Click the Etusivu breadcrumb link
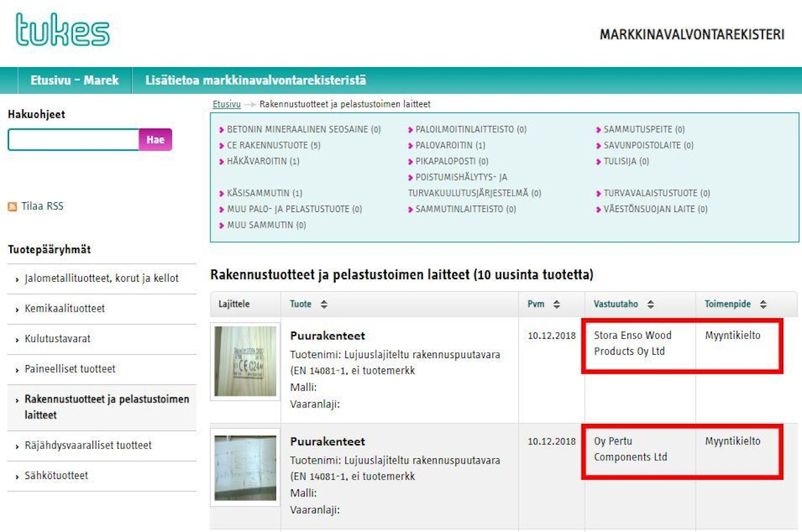The width and height of the screenshot is (802, 532). (226, 104)
